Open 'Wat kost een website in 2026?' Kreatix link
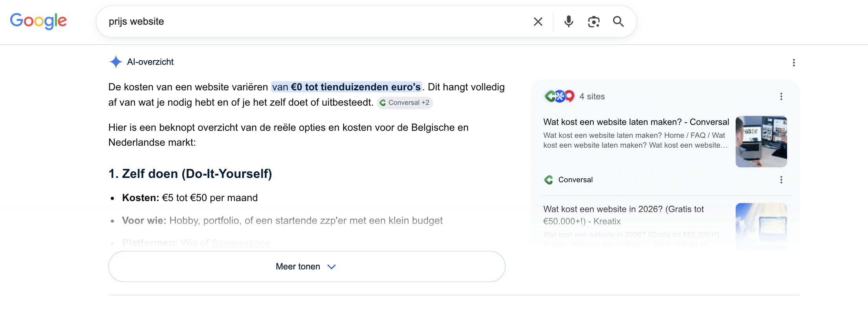868x315 pixels. [x=623, y=215]
